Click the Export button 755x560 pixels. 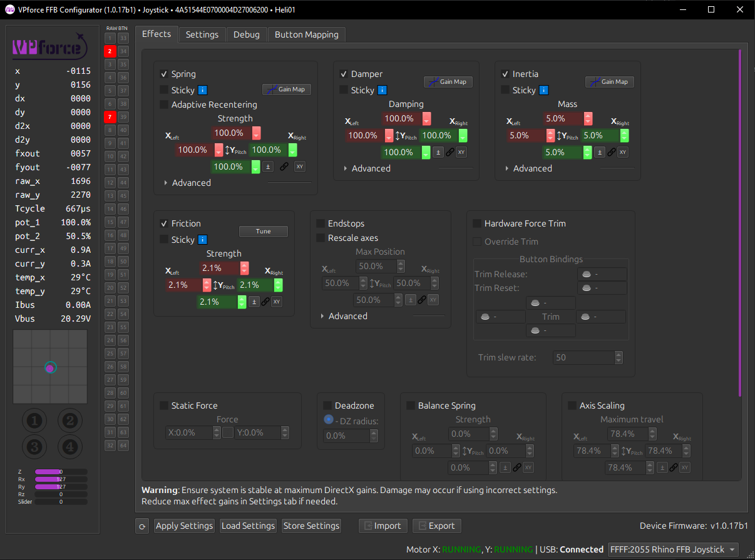(437, 526)
